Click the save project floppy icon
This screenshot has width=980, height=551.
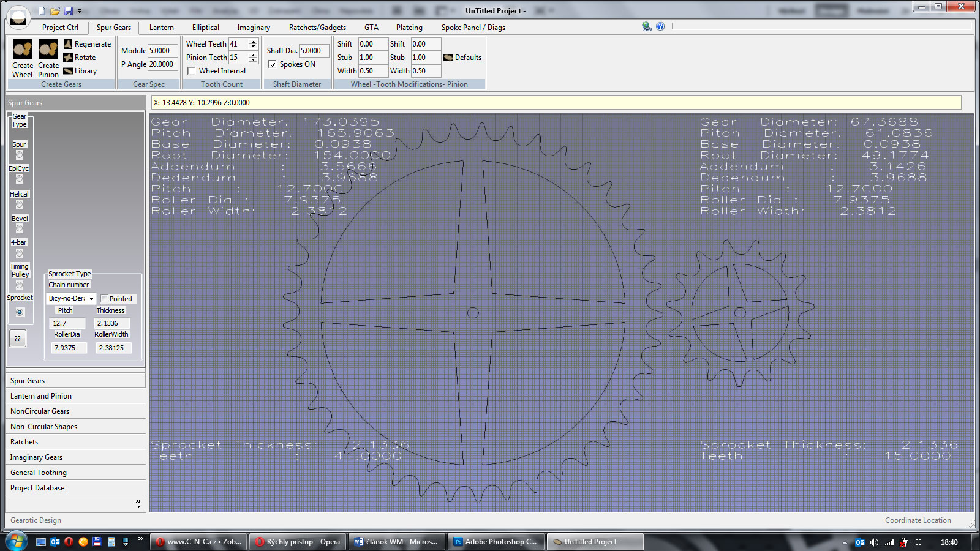[69, 11]
